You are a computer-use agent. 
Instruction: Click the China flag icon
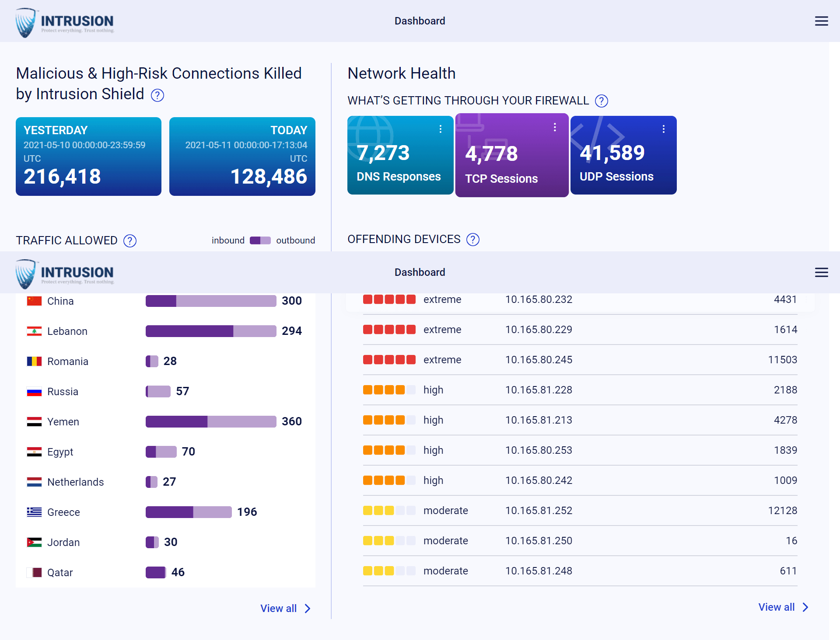click(34, 301)
